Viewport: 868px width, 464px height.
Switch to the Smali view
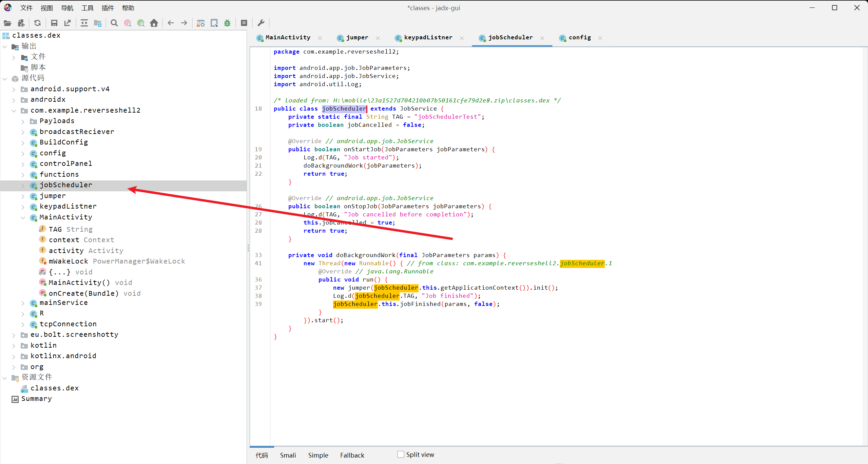pyautogui.click(x=288, y=455)
